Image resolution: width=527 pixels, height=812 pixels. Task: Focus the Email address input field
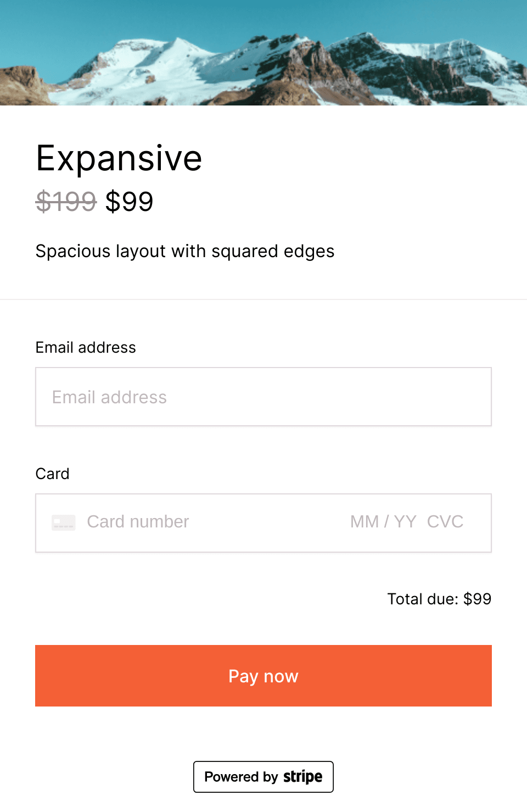pyautogui.click(x=263, y=397)
